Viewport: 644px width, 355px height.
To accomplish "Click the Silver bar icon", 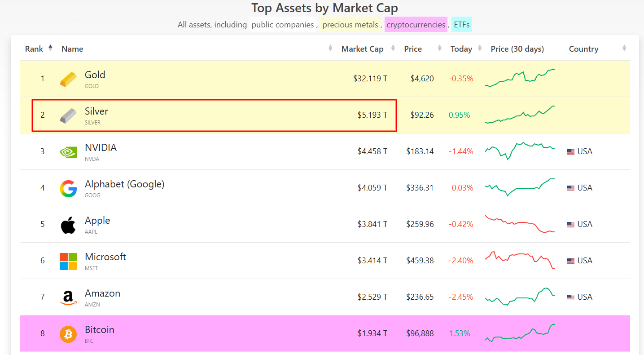I will click(68, 115).
